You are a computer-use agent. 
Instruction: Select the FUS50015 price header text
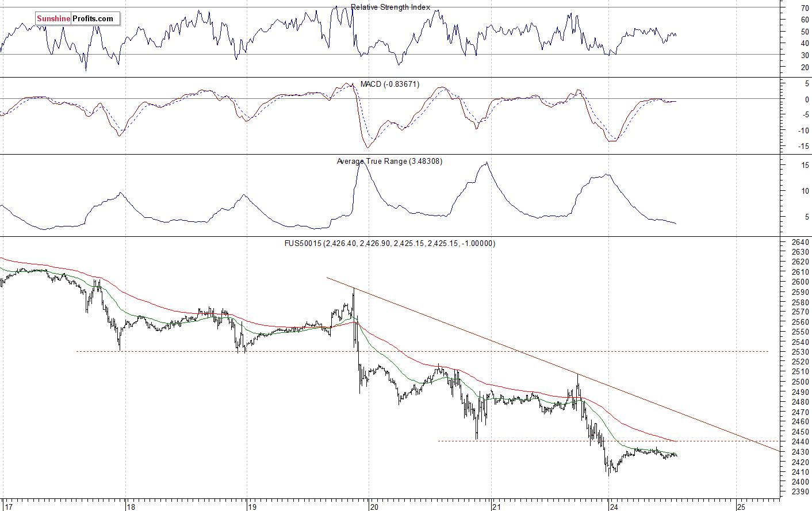click(390, 244)
